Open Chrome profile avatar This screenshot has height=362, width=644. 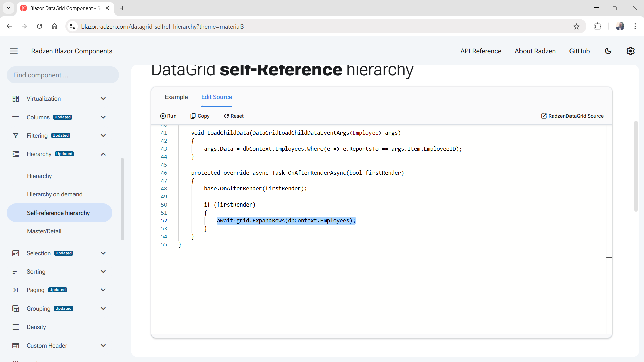click(x=620, y=27)
